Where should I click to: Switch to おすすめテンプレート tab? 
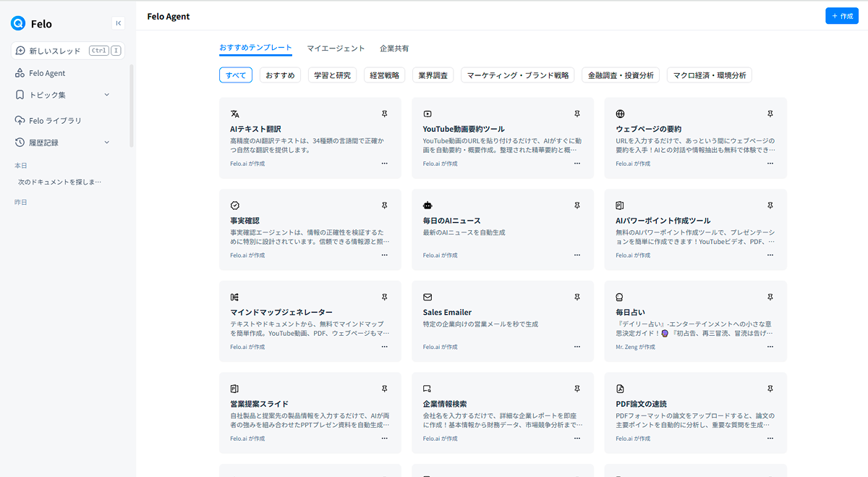(255, 48)
